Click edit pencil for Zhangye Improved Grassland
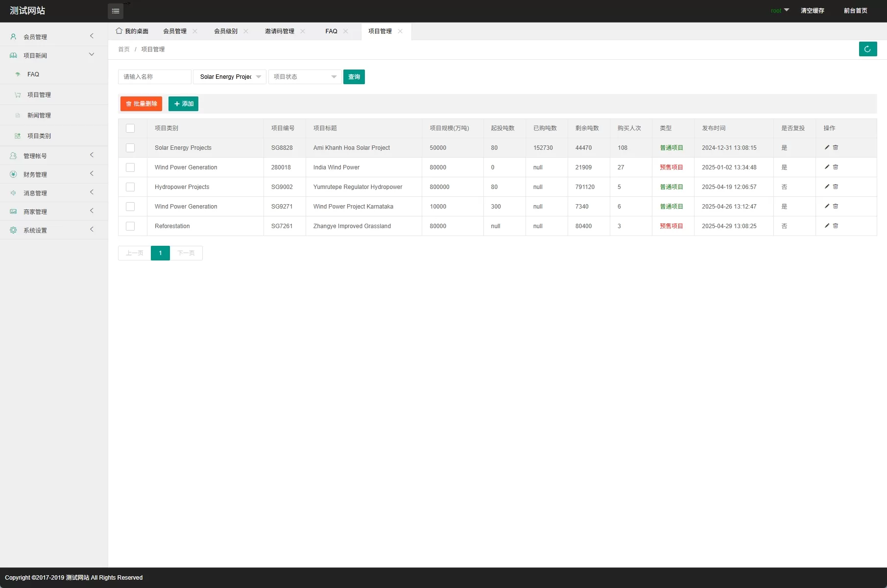 click(x=827, y=226)
